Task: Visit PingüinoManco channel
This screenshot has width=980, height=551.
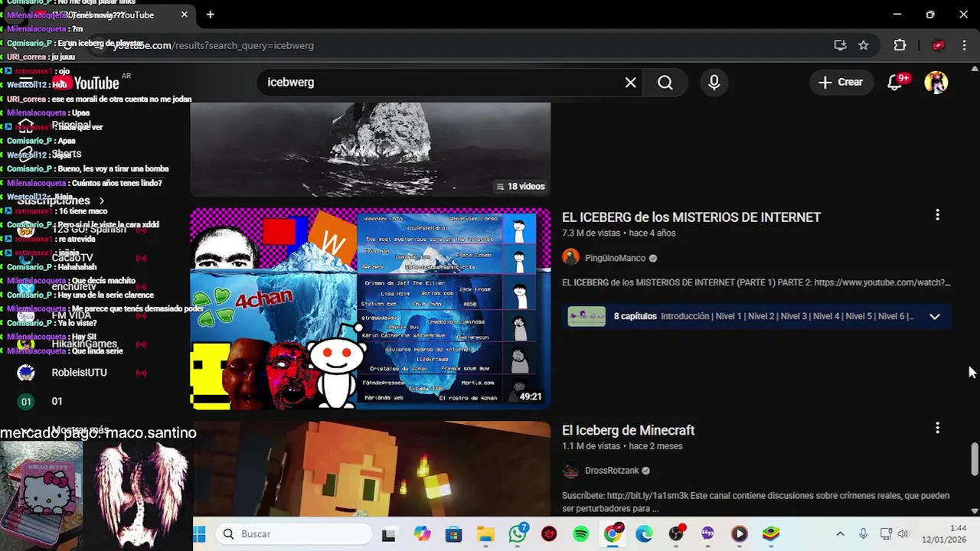Action: [x=615, y=258]
